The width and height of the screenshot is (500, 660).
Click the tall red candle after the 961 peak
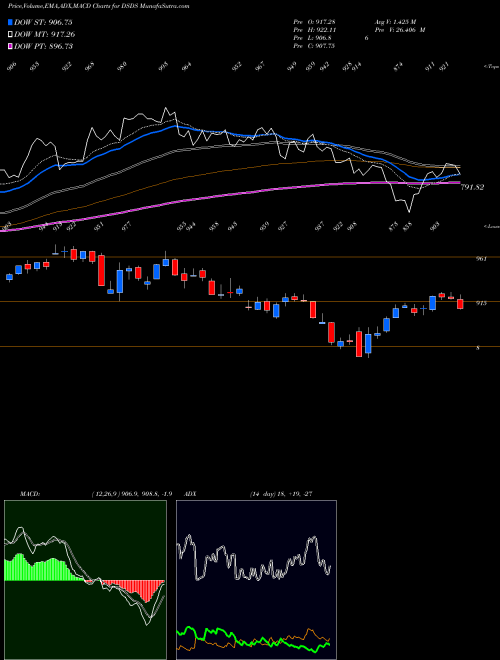click(101, 270)
